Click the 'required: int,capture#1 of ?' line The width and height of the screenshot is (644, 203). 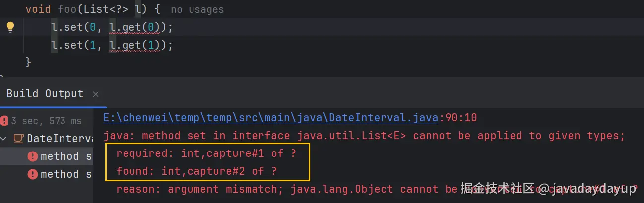(206, 153)
